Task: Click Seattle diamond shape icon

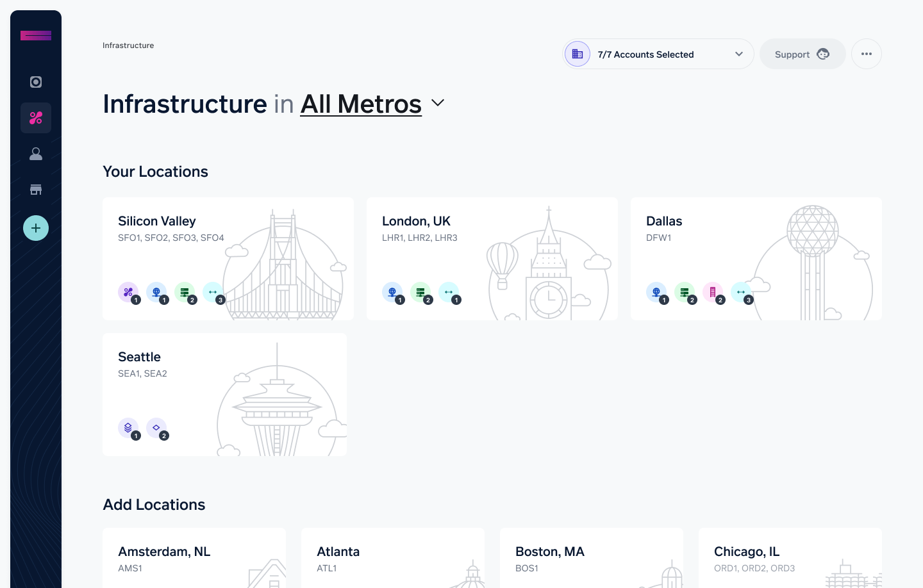Action: (x=156, y=428)
